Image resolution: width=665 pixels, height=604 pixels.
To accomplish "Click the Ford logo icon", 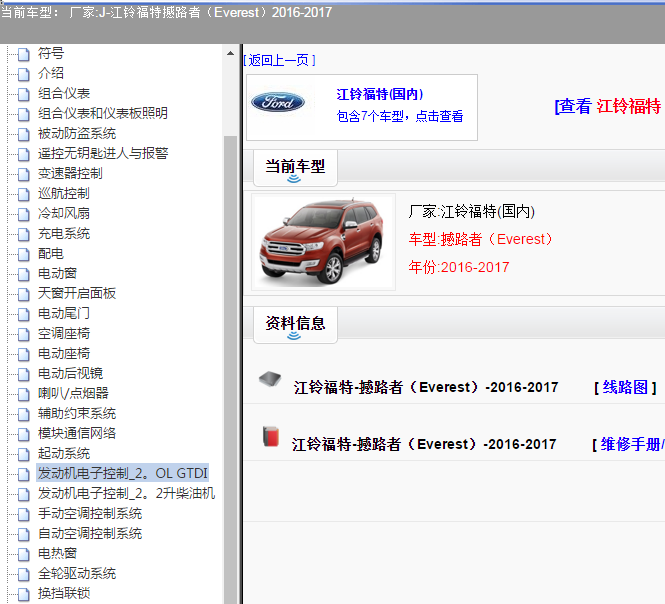I will pos(278,102).
